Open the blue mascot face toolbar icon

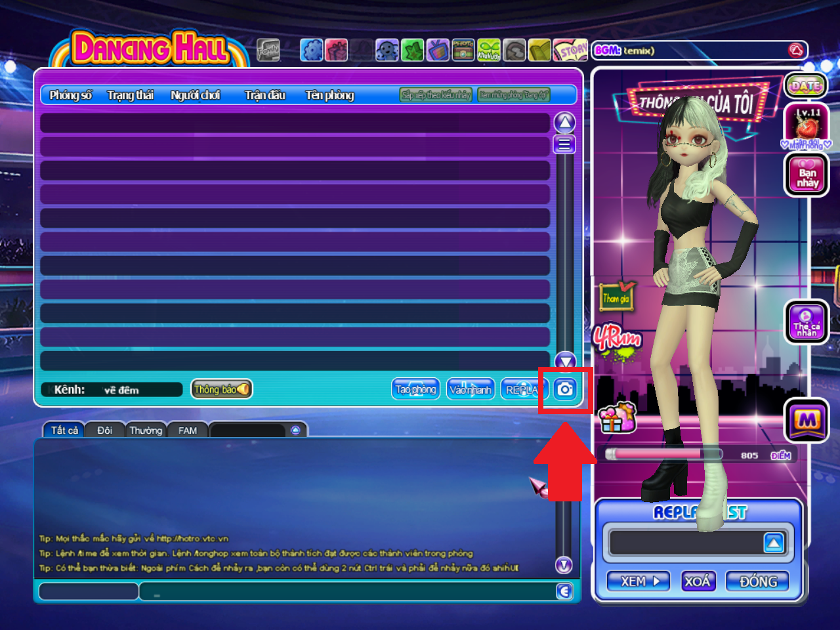(x=387, y=50)
